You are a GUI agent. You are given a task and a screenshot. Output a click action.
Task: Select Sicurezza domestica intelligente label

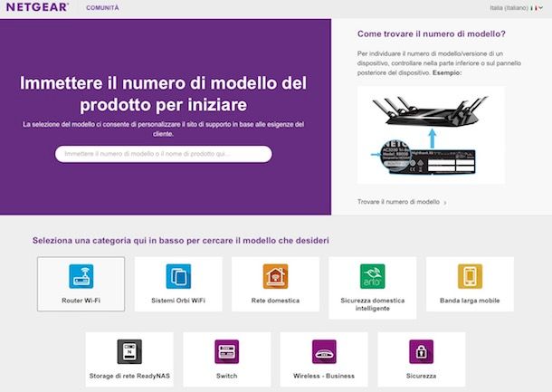coord(373,304)
